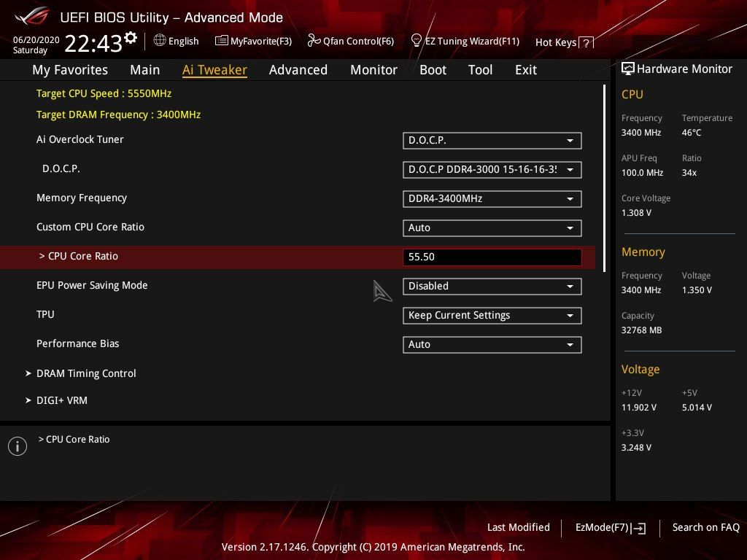Open Ai Overclock Tuner dropdown
This screenshot has height=560, width=747.
tap(492, 141)
